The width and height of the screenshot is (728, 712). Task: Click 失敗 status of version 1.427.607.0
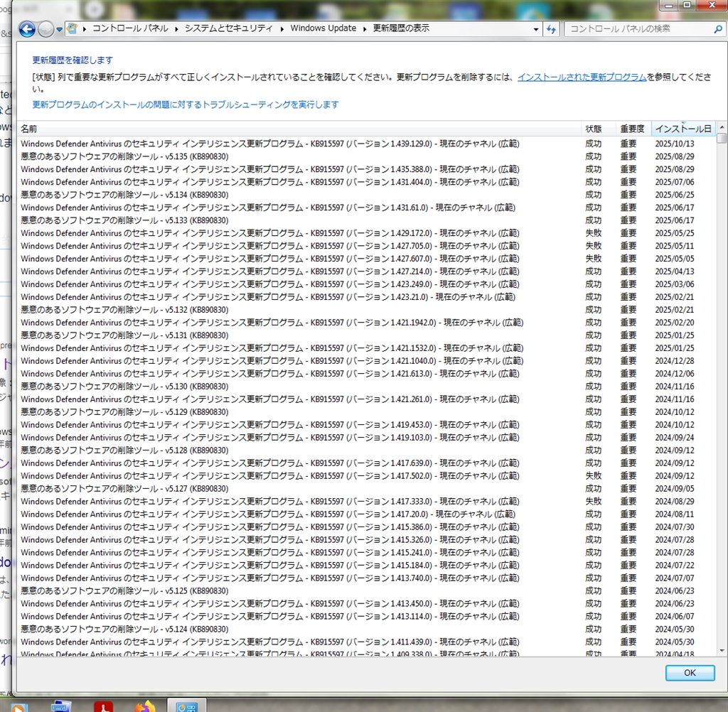[x=594, y=259]
